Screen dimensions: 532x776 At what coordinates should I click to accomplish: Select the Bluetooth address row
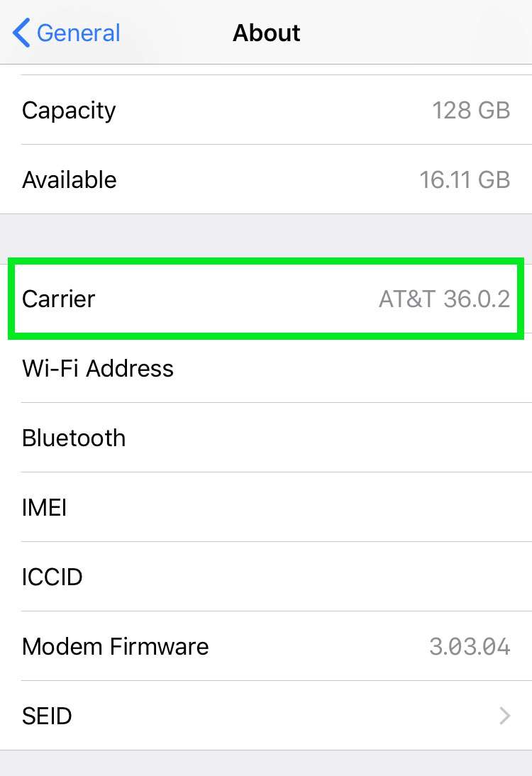click(x=266, y=438)
